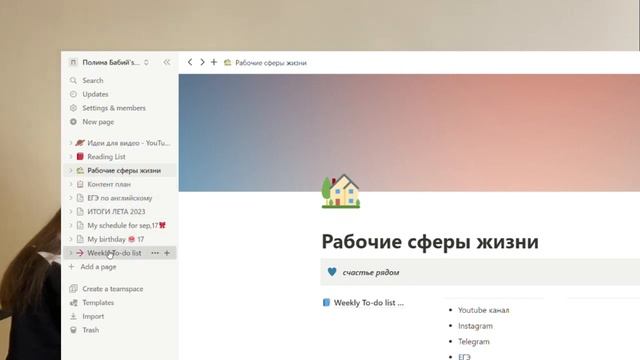The width and height of the screenshot is (640, 360).
Task: Expand the My schedule for sep,17 page
Action: coord(70,225)
